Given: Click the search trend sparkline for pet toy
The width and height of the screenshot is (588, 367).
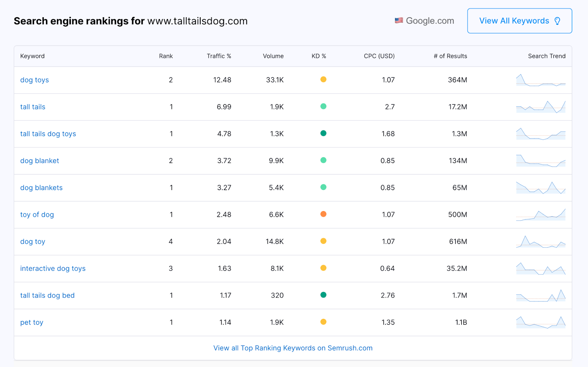Looking at the screenshot, I should 541,323.
